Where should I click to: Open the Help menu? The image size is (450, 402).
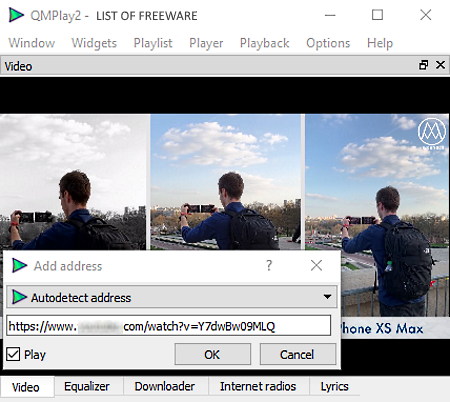pyautogui.click(x=380, y=43)
